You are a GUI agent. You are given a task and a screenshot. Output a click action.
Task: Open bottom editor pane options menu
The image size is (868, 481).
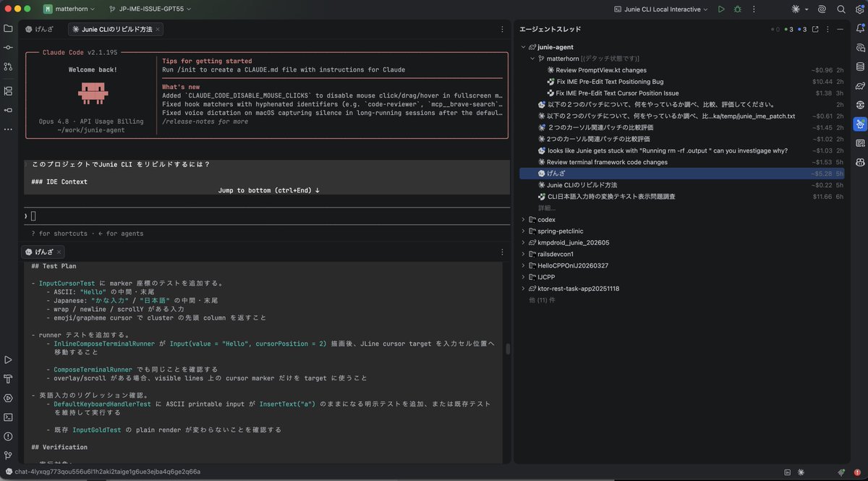502,252
